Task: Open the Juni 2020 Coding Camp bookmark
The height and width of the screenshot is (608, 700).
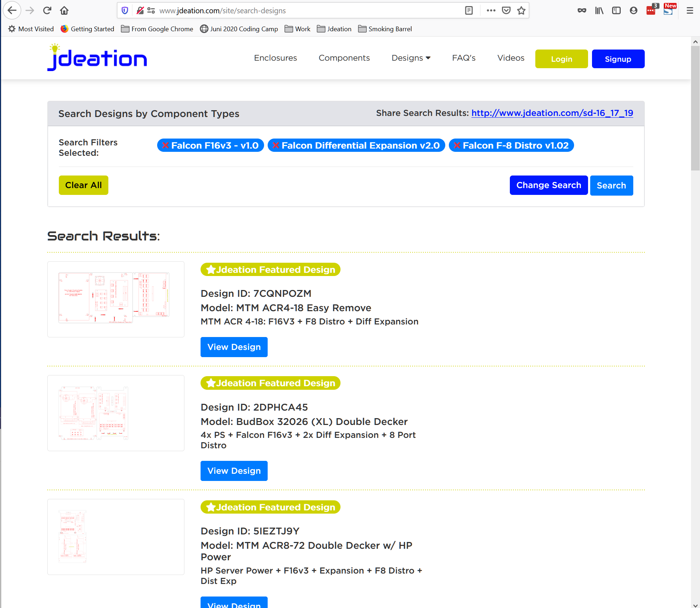Action: pos(239,29)
